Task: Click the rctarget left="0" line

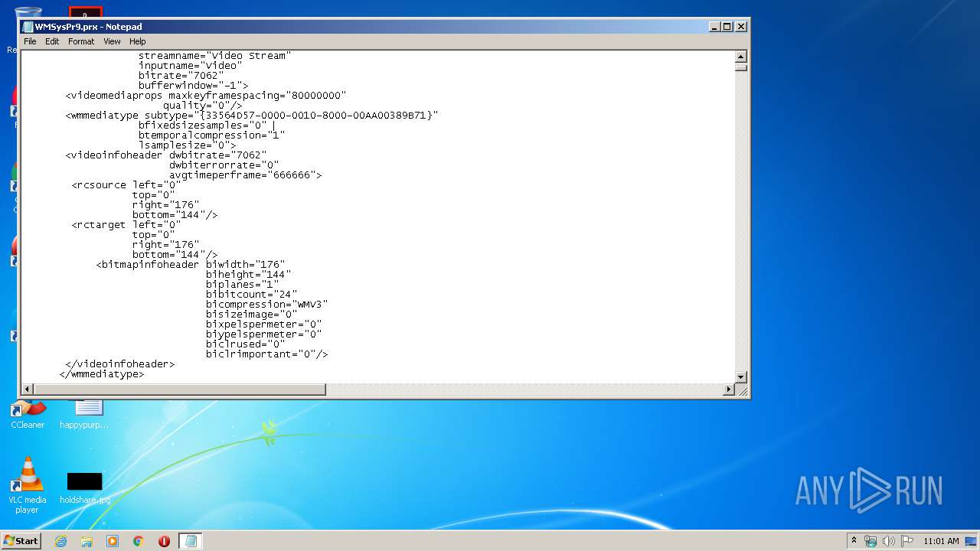Action: (126, 225)
